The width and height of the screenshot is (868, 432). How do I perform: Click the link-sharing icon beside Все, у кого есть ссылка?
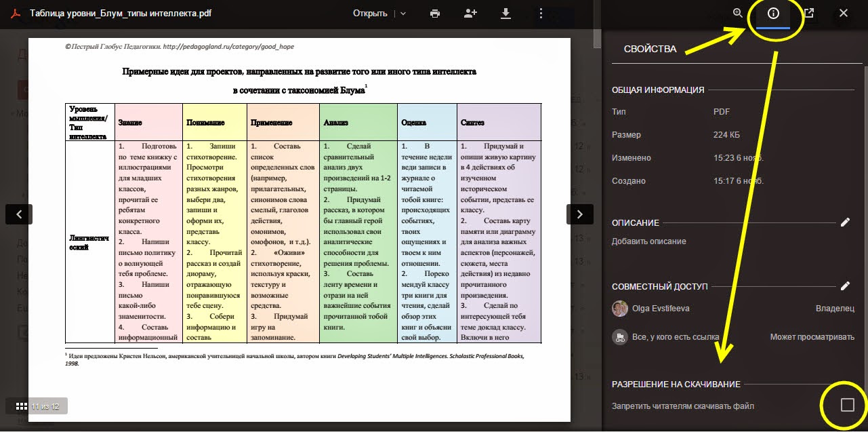[619, 336]
